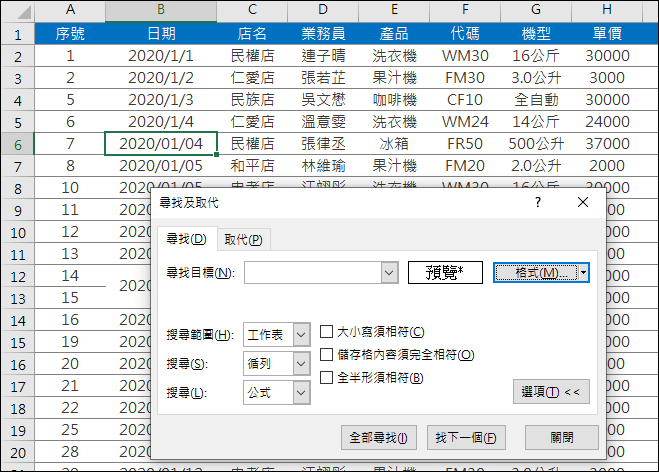Click the 產品 header cell
This screenshot has width=659, height=472.
click(x=394, y=34)
